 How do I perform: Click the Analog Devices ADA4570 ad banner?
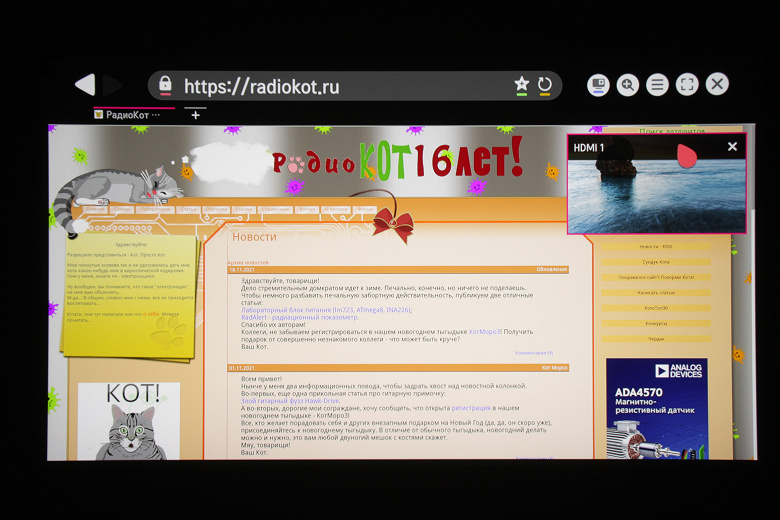point(657,409)
